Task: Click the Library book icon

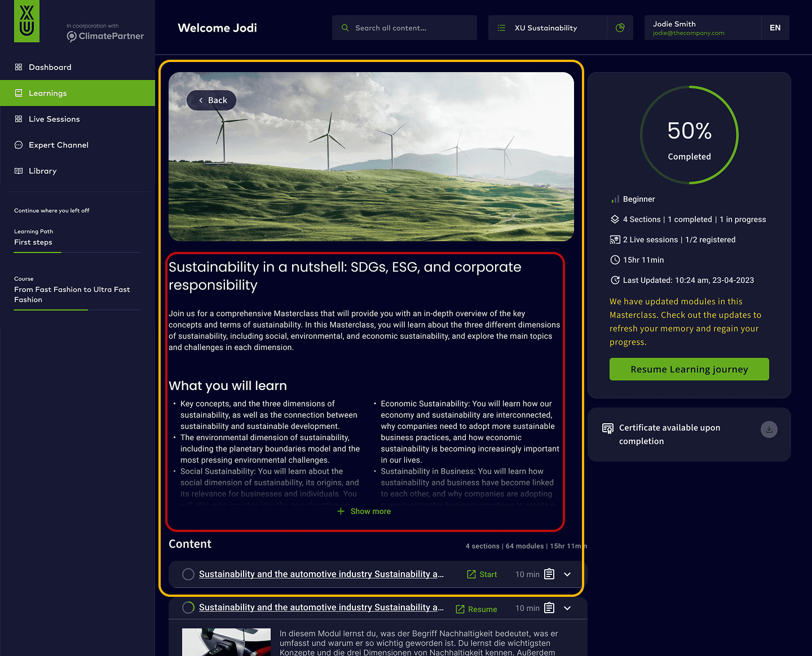Action: [x=19, y=171]
